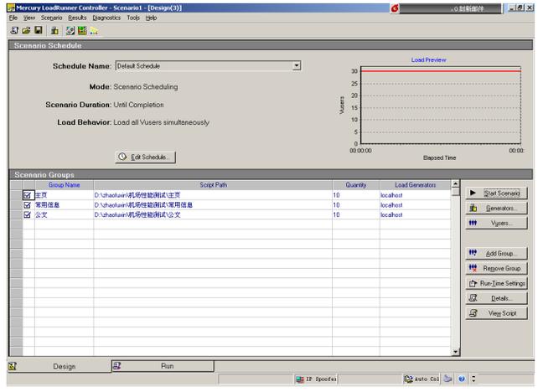This screenshot has height=392, width=538.
Task: Open the Scenario menu
Action: coord(51,18)
